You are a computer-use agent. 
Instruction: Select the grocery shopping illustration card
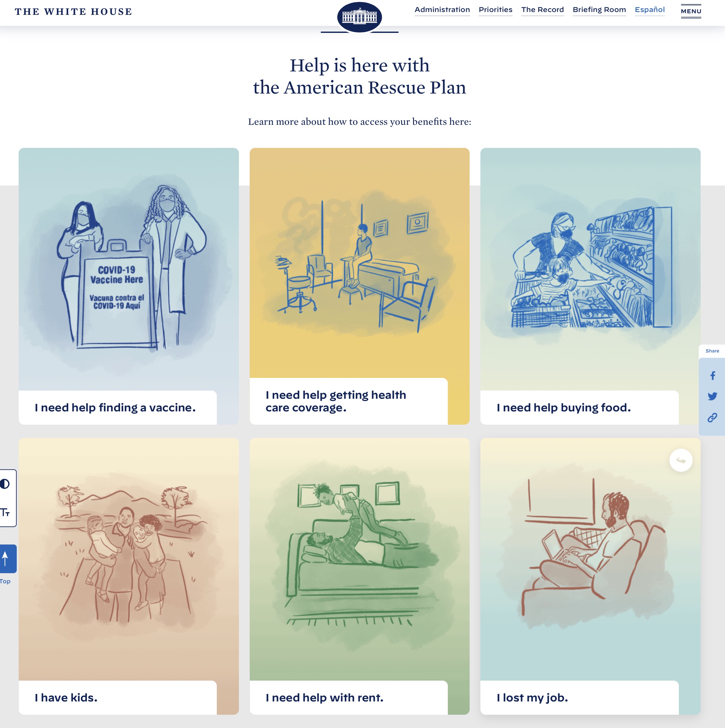coord(590,286)
